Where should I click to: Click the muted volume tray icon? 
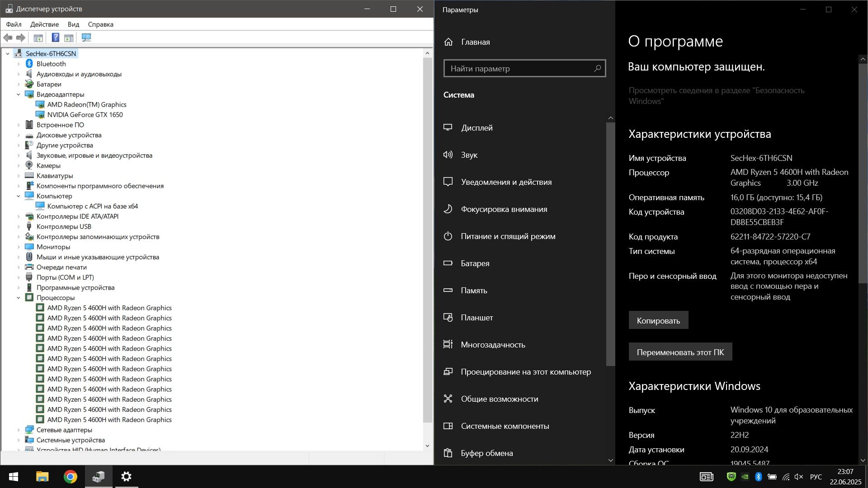pos(798,477)
